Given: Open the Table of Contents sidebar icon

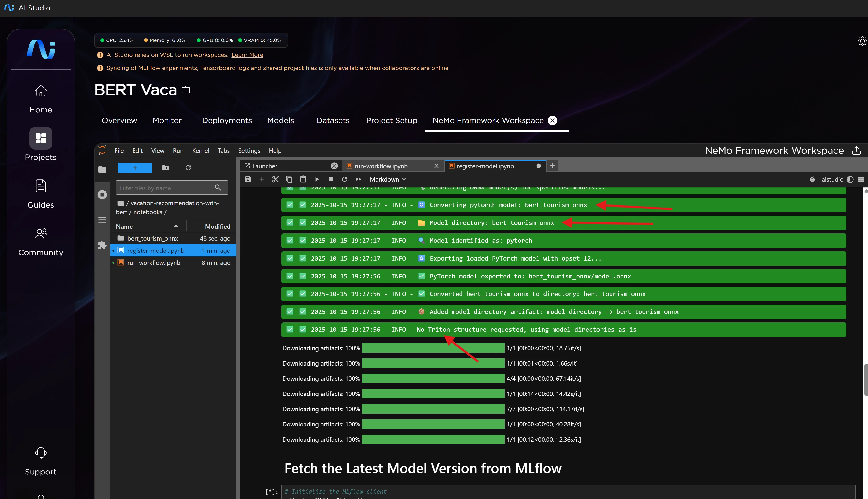Looking at the screenshot, I should pos(102,220).
